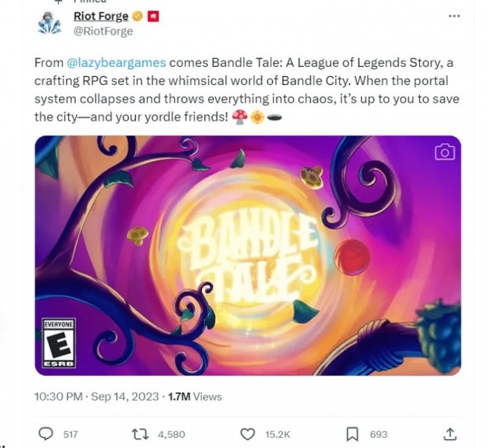Image resolution: width=487 pixels, height=448 pixels.
Task: Click the 10:30 PM Sep 14, 2023 timestamp
Action: point(97,397)
